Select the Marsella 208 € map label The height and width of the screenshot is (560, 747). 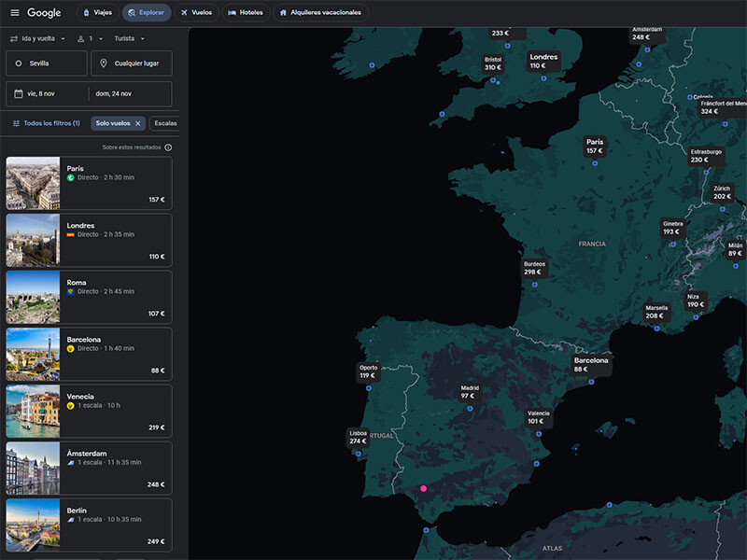[x=656, y=312]
